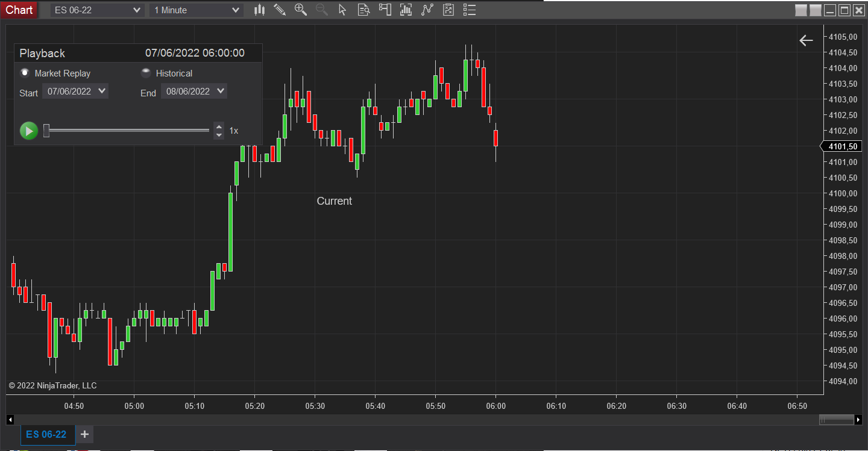Click the back arrow at chart top-right

(x=806, y=40)
